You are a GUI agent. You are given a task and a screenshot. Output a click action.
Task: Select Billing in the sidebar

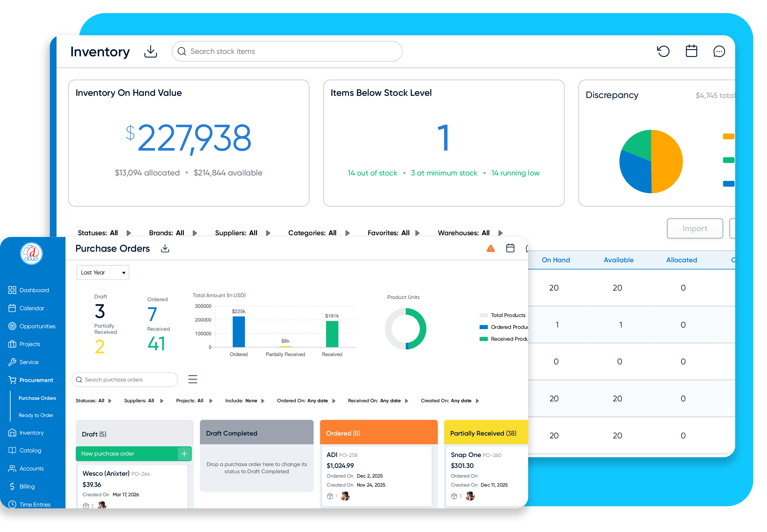(27, 486)
